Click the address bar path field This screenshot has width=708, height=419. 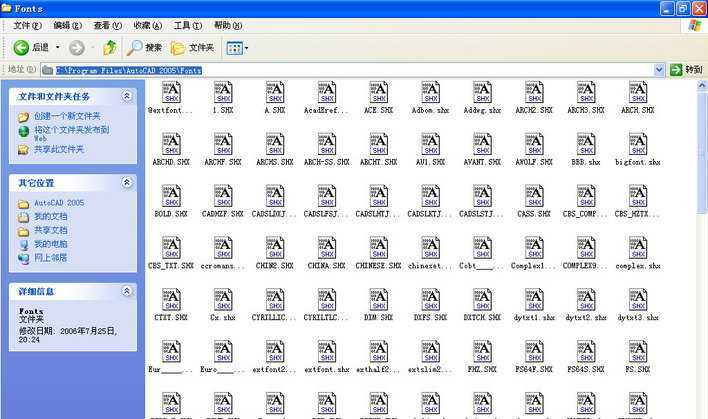[x=347, y=70]
